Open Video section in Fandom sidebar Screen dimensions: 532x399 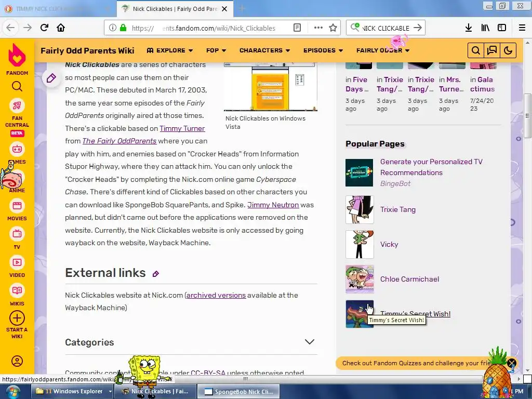coord(17,268)
